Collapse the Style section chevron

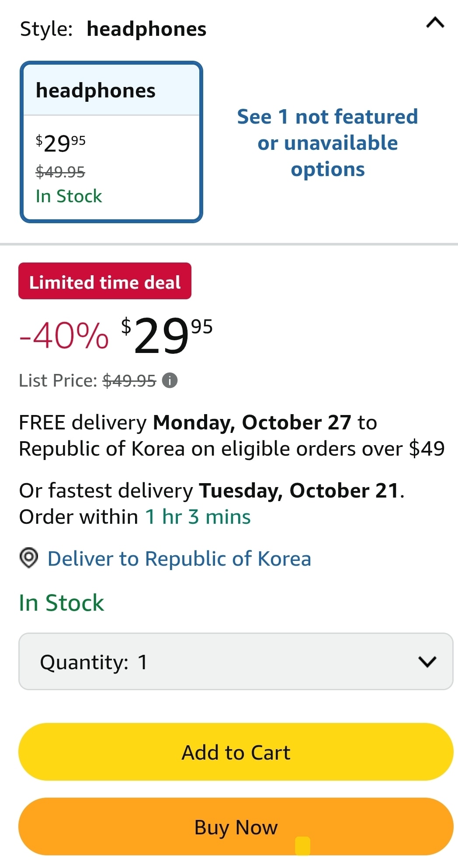click(435, 23)
